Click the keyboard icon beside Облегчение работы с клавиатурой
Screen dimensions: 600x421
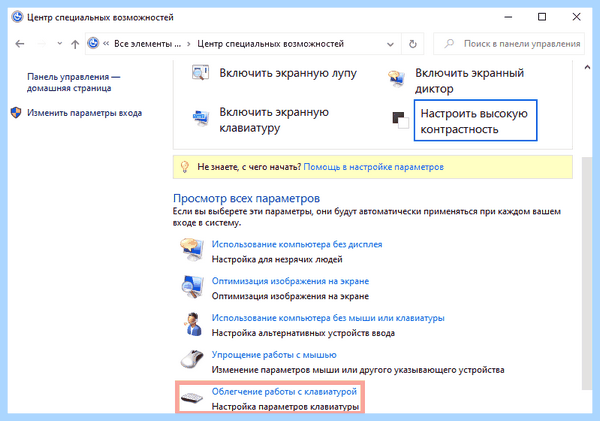pyautogui.click(x=192, y=398)
